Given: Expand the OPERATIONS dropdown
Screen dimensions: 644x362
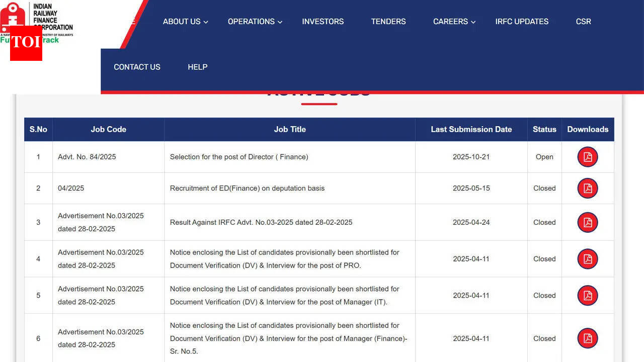Looking at the screenshot, I should click(252, 22).
